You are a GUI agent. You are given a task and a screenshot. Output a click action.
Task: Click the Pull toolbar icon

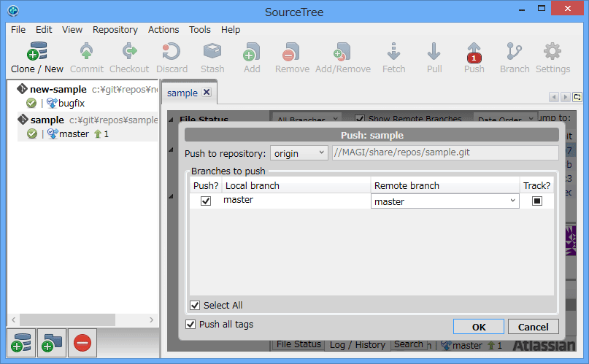tap(434, 51)
